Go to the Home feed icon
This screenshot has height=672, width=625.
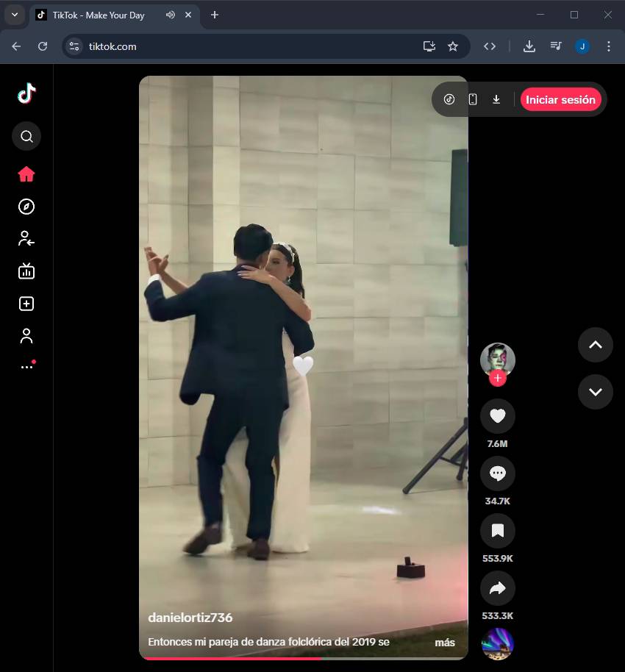[26, 174]
